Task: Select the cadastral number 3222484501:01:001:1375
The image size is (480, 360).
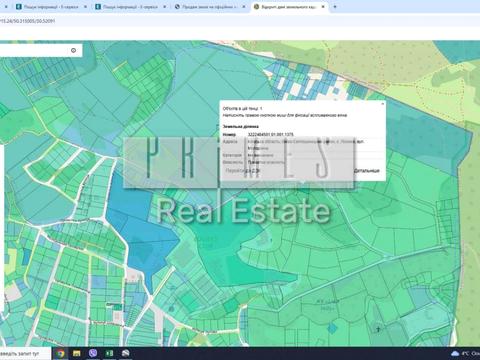Action: [x=270, y=134]
